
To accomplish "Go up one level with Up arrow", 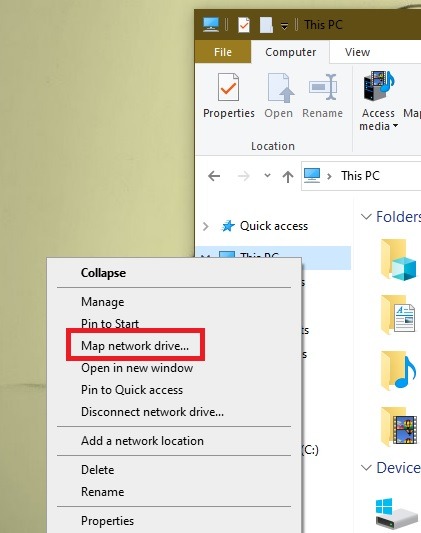I will pyautogui.click(x=288, y=176).
